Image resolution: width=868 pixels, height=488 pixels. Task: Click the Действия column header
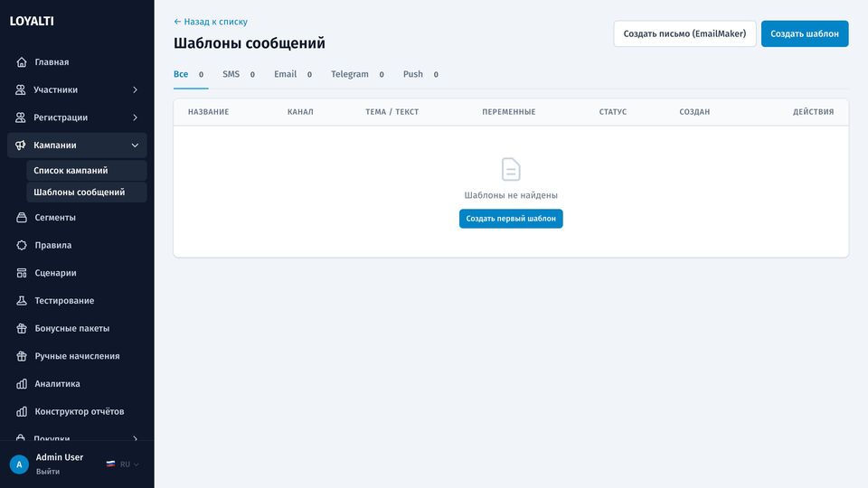[813, 112]
